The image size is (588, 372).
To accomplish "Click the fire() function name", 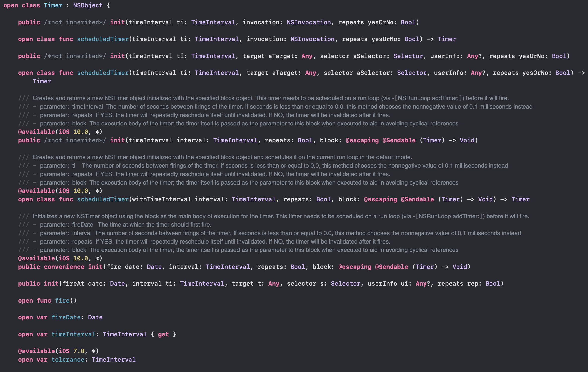I will click(x=62, y=301).
